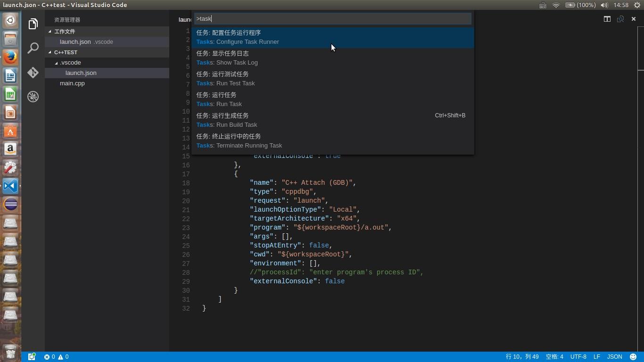Change the JSON language mode in status bar
This screenshot has height=362, width=644.
click(x=614, y=357)
